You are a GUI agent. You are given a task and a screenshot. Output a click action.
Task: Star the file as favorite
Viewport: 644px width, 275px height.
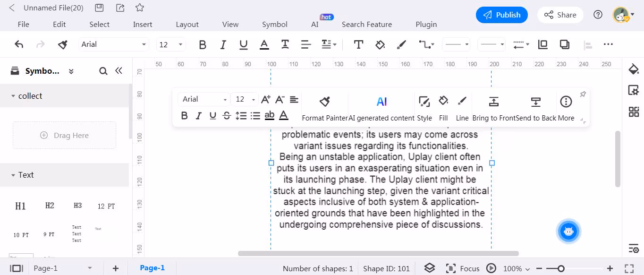140,8
